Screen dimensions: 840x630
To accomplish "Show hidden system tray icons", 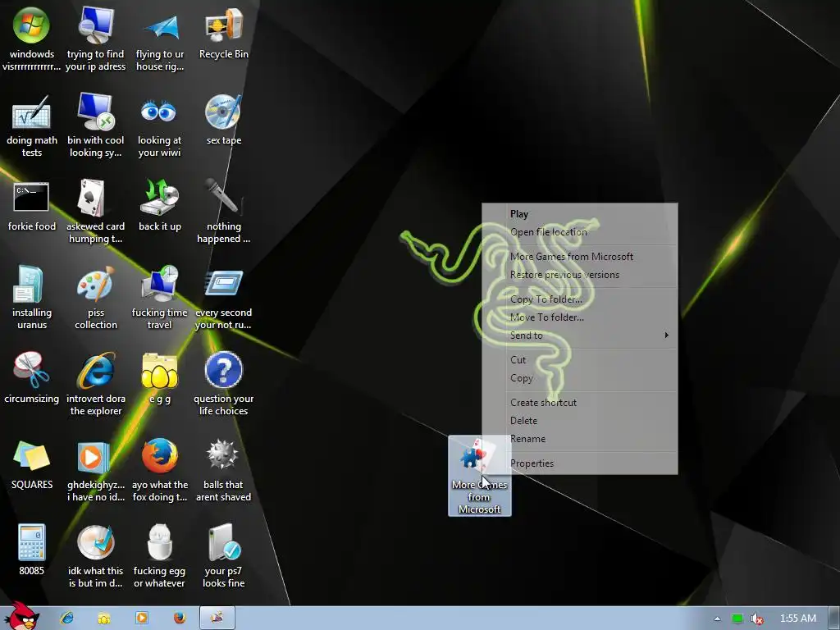I will coord(717,619).
